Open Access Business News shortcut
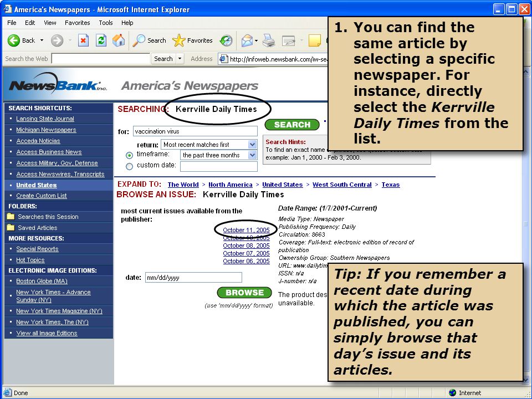 pyautogui.click(x=49, y=152)
